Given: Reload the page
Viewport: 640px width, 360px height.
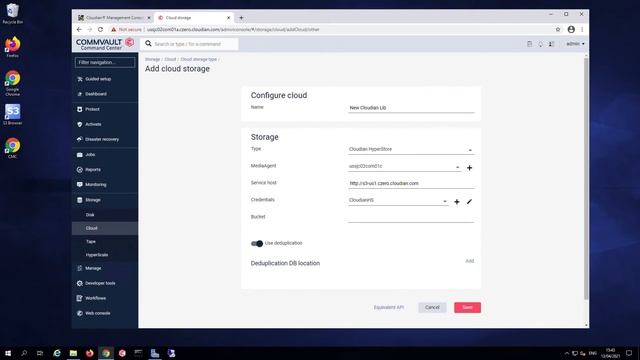Looking at the screenshot, I should [x=100, y=29].
